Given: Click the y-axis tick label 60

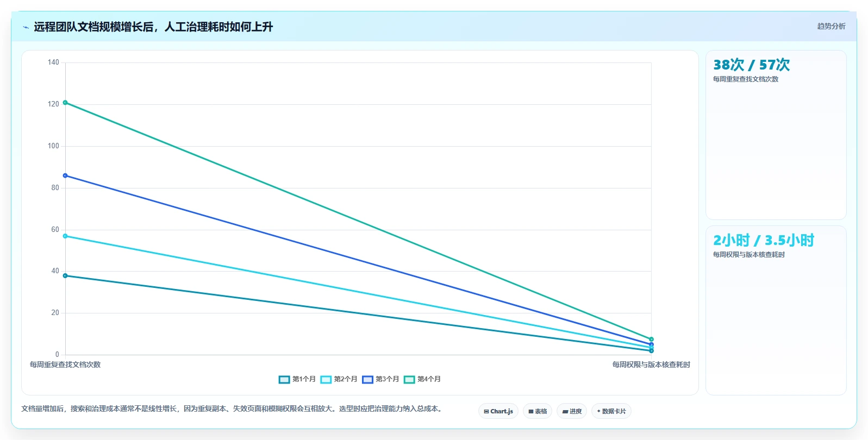Looking at the screenshot, I should pos(55,230).
